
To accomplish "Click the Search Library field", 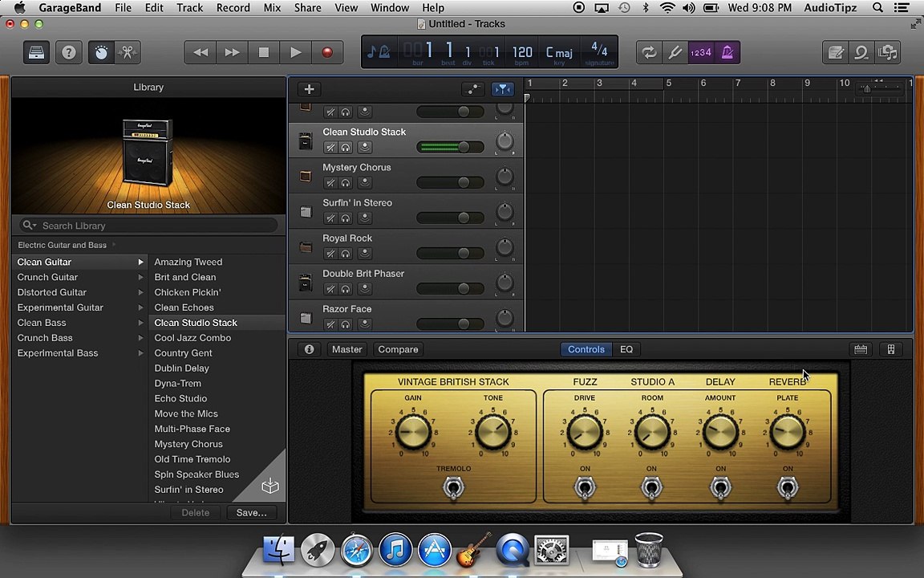I will click(148, 226).
